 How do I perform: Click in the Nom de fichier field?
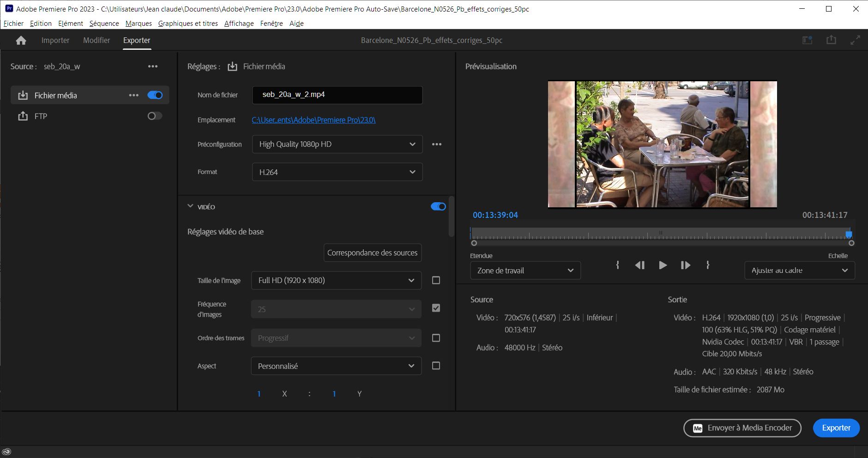(337, 95)
